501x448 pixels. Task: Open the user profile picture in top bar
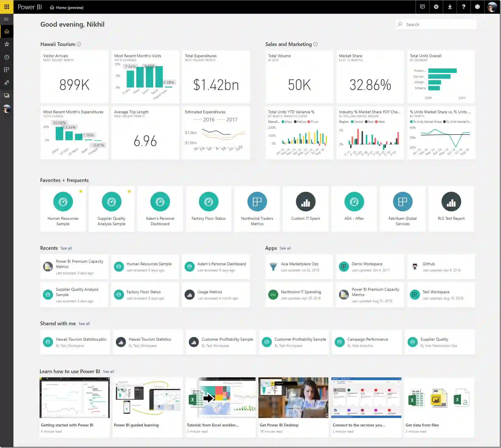click(x=492, y=7)
